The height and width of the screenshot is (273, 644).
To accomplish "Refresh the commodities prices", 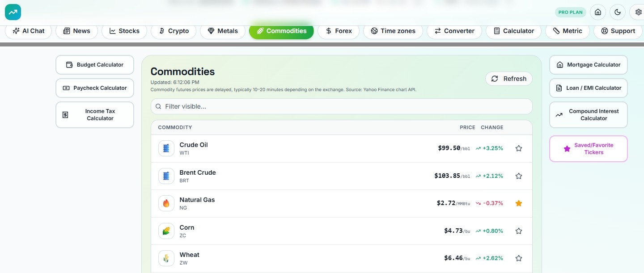I will point(509,79).
